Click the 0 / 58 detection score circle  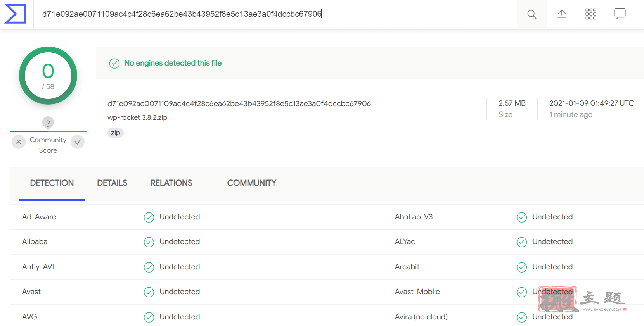click(48, 76)
